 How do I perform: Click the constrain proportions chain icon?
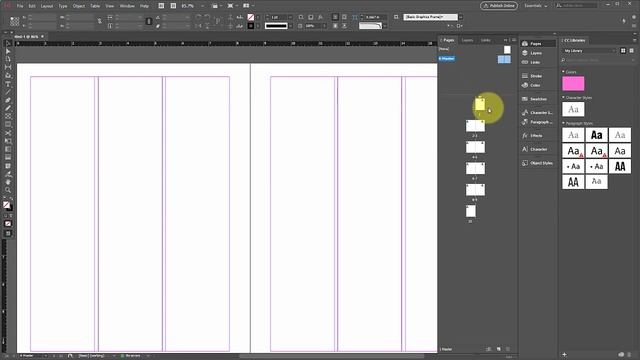(x=100, y=21)
